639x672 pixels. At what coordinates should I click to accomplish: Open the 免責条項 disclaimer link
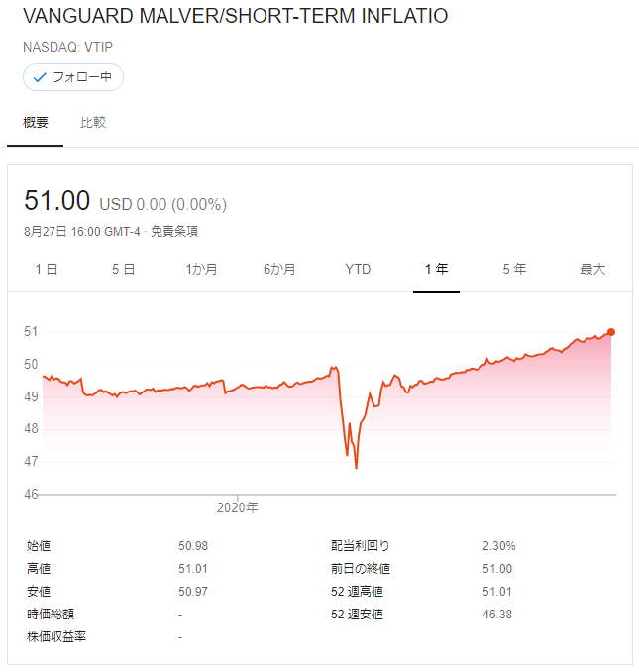click(174, 232)
